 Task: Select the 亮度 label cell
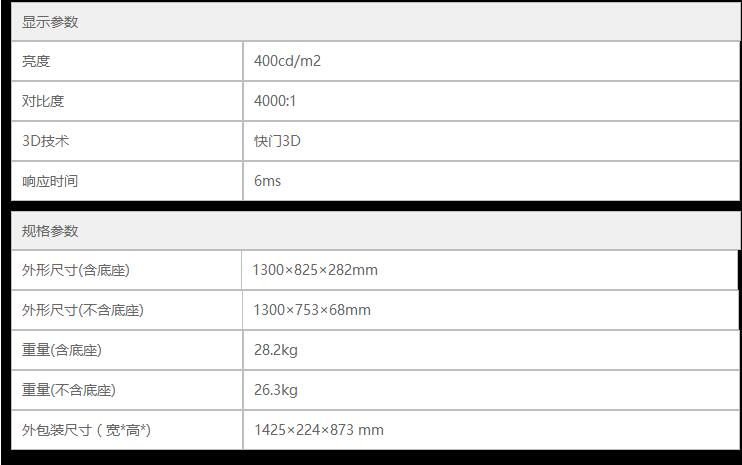point(36,61)
